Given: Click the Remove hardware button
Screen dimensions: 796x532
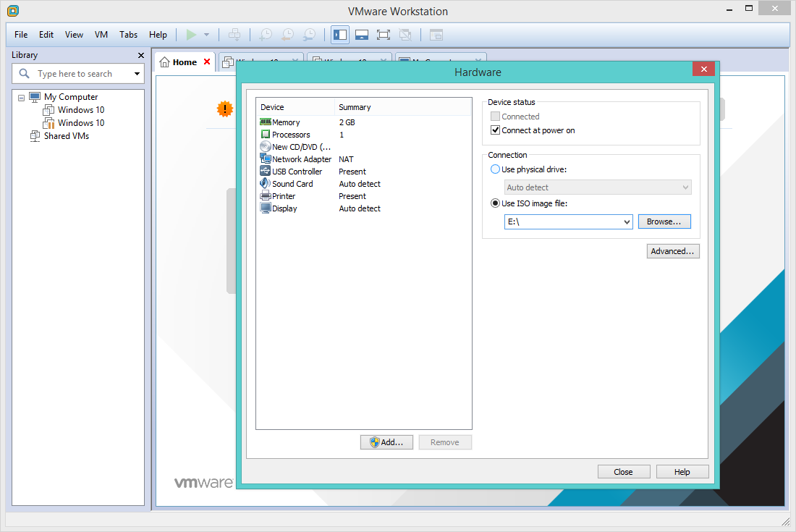Looking at the screenshot, I should (445, 442).
